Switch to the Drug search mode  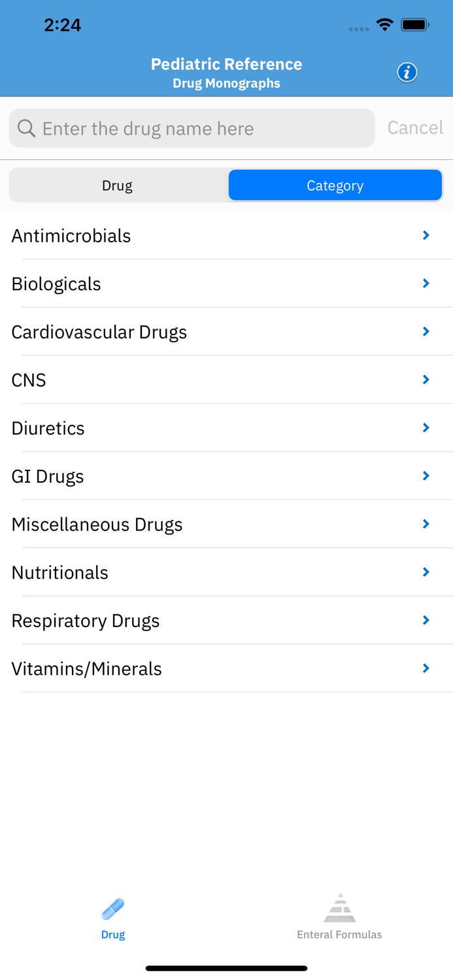click(118, 185)
